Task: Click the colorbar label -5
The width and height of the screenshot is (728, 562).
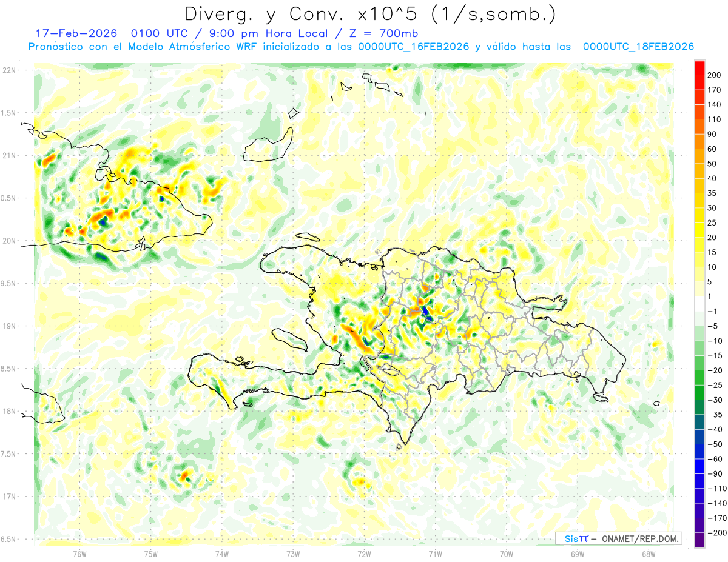Action: (714, 326)
